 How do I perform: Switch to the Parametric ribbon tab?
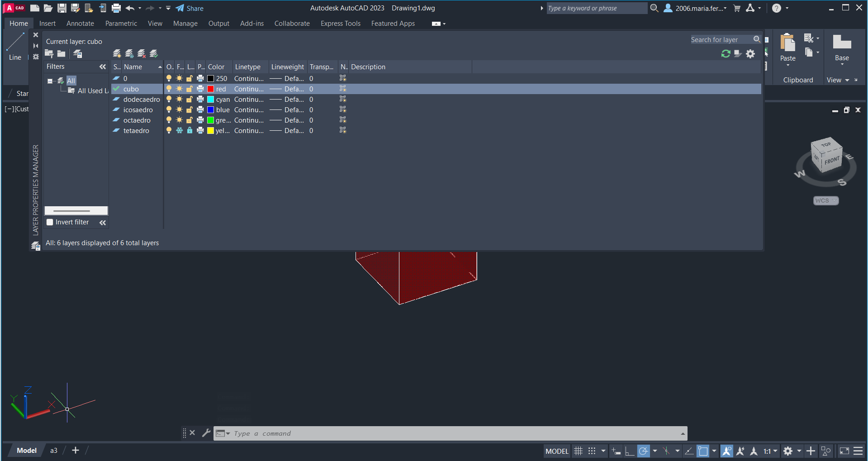[121, 24]
